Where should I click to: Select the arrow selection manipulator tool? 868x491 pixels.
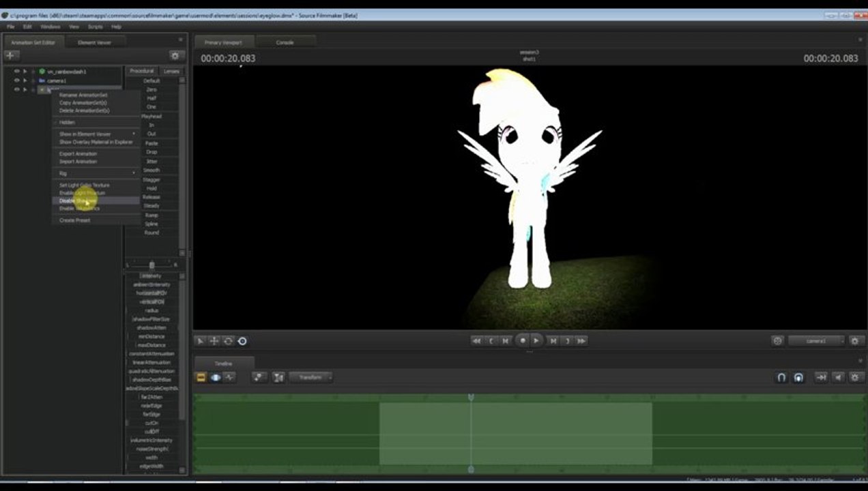pos(200,341)
